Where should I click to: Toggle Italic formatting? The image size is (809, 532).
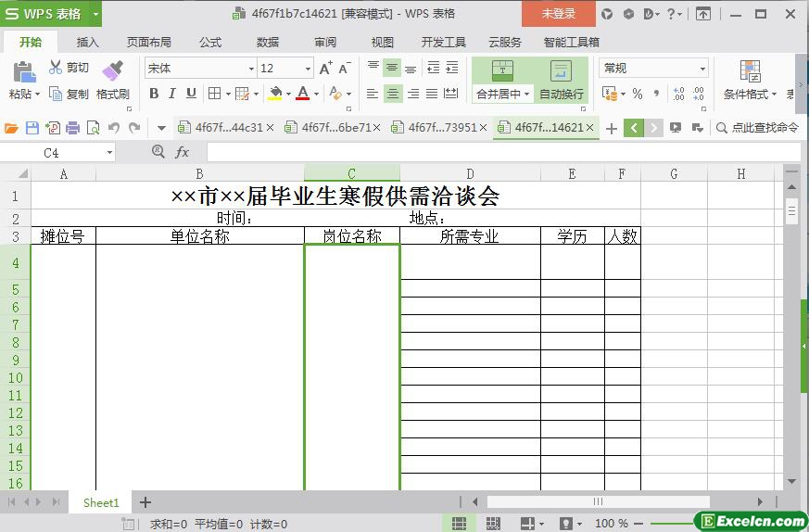coord(172,94)
